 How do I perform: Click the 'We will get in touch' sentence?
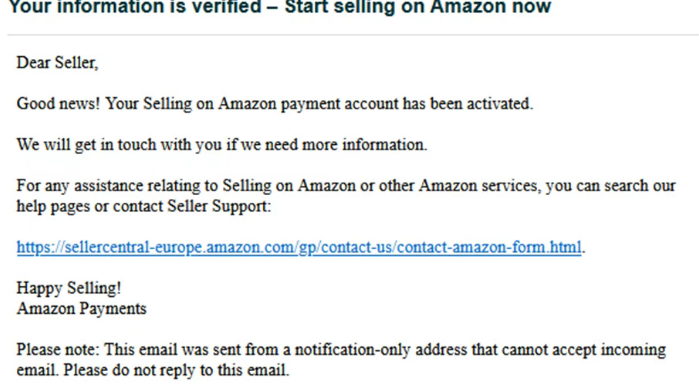[222, 145]
